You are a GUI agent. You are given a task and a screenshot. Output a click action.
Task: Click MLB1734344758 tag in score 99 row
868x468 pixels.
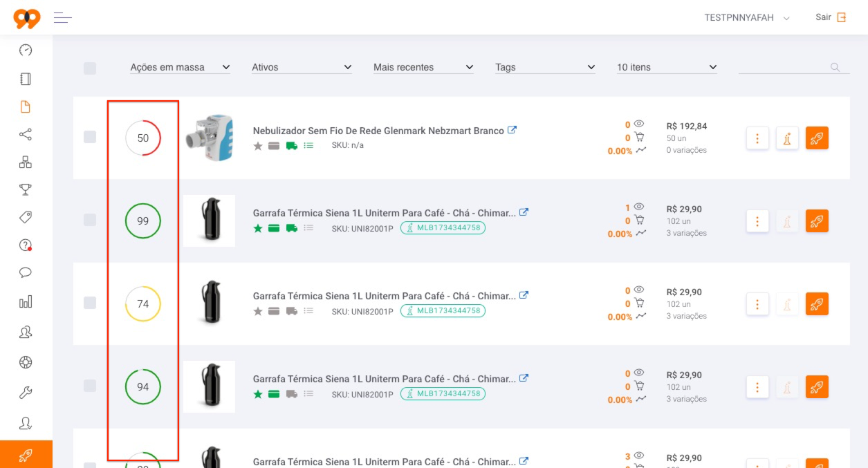[x=443, y=228]
